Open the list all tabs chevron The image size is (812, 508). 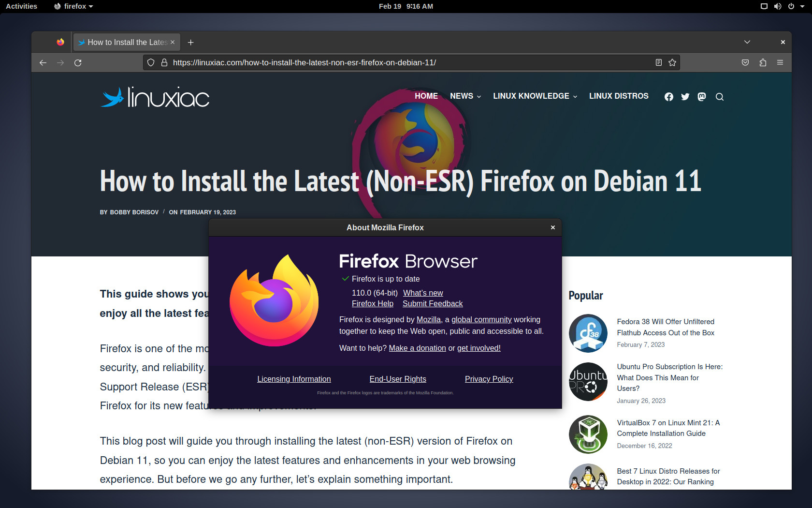pos(747,42)
